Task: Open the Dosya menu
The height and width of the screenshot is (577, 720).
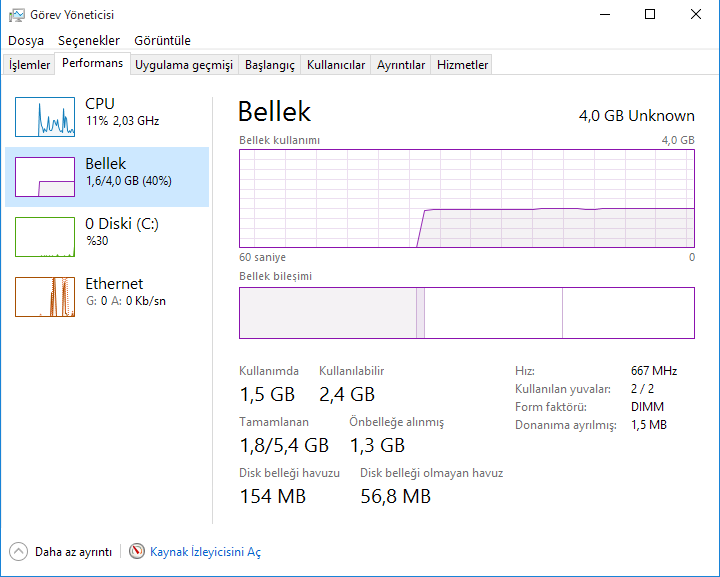Action: tap(26, 41)
